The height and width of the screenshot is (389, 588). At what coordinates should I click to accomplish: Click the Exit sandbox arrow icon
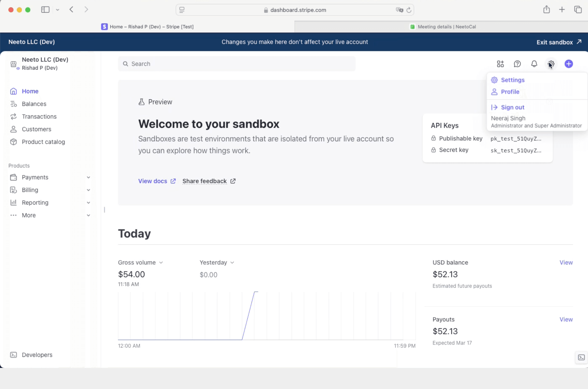579,42
